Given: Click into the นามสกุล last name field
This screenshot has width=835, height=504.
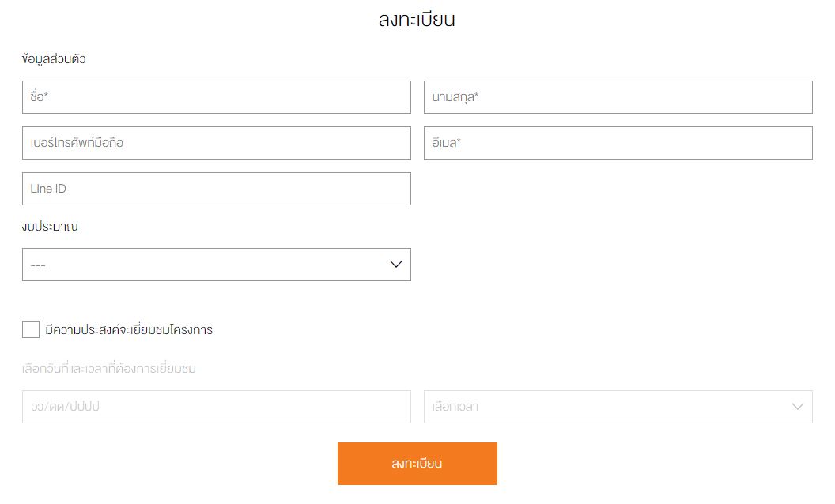Looking at the screenshot, I should click(x=618, y=97).
